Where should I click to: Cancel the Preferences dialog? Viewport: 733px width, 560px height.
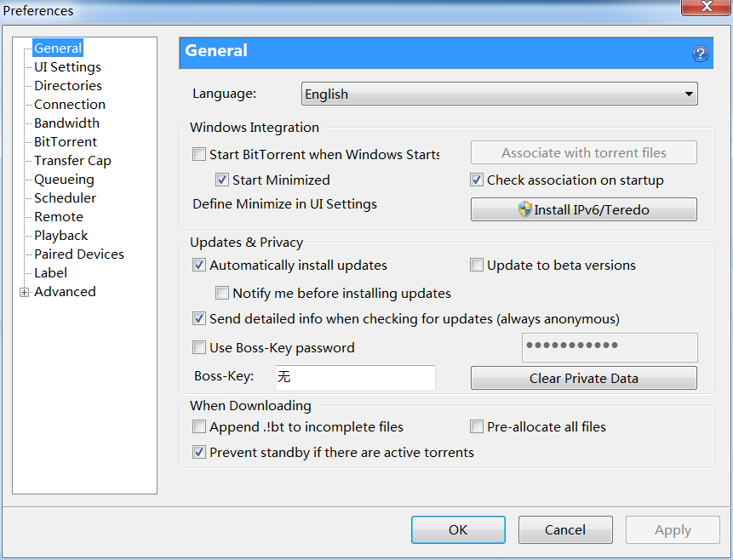[565, 530]
